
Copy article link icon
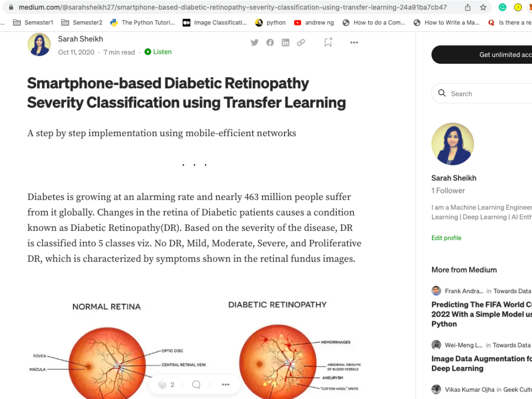(x=301, y=43)
